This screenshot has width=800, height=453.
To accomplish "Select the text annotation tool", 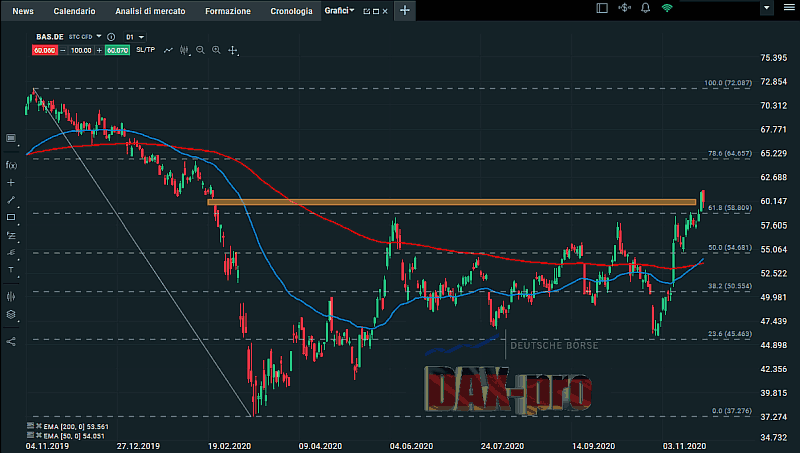I will [11, 270].
